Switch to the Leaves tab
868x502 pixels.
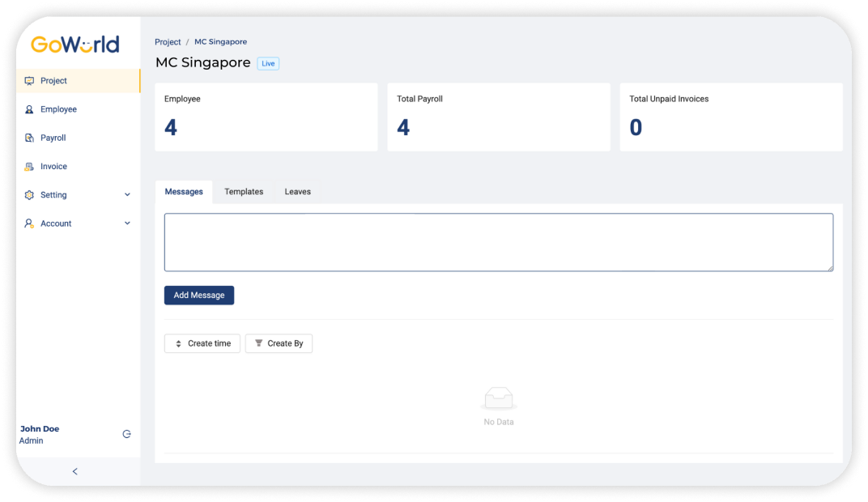tap(297, 192)
